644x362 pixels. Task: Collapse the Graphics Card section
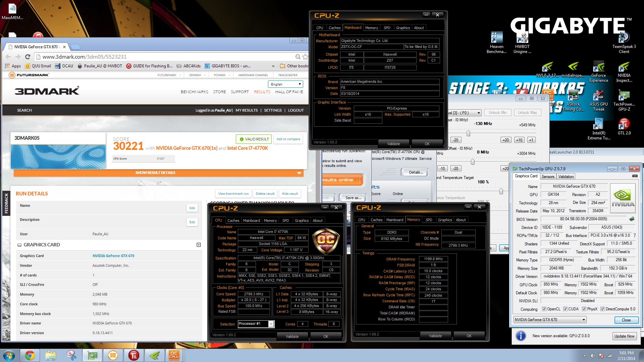[199, 245]
